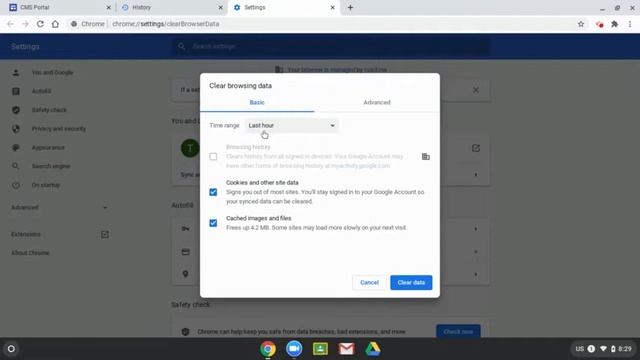This screenshot has width=640, height=360.
Task: Dismiss the banner with its X icon
Action: point(476,90)
